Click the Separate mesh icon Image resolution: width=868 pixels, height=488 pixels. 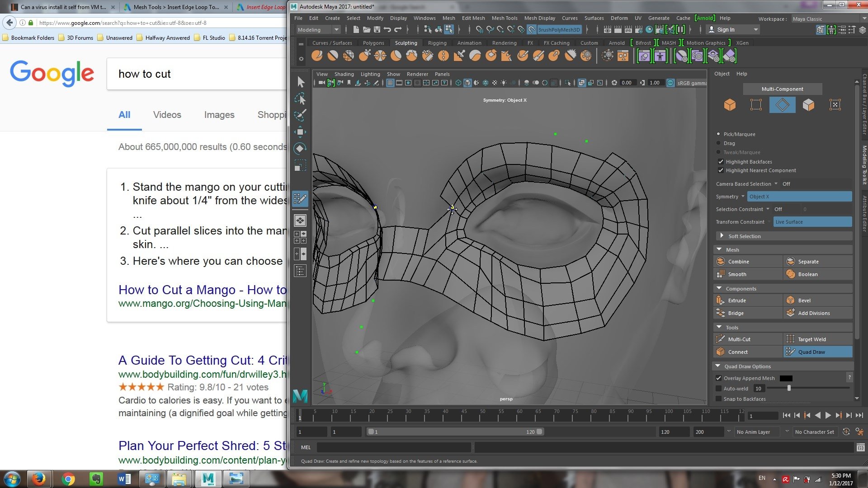(790, 261)
